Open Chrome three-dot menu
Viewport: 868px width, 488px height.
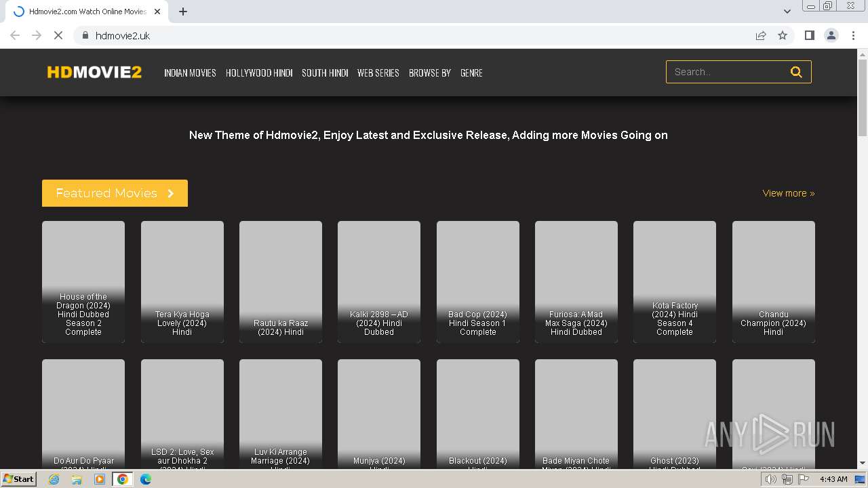(853, 35)
